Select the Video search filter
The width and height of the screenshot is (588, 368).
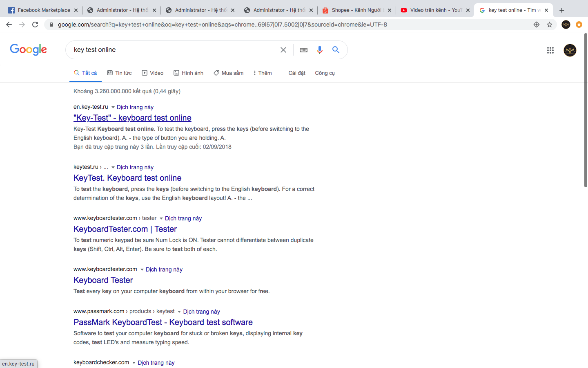pyautogui.click(x=152, y=73)
